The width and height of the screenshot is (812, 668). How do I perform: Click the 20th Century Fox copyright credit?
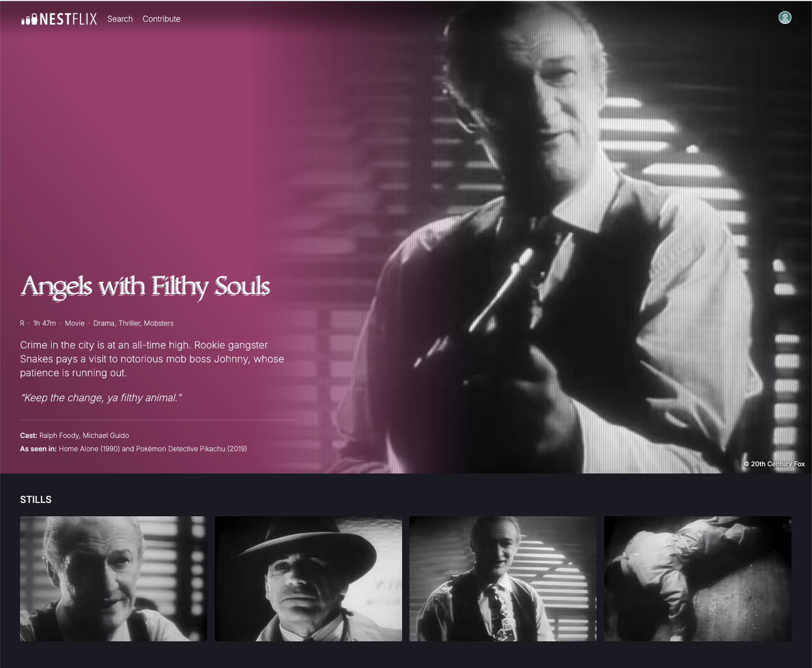774,464
